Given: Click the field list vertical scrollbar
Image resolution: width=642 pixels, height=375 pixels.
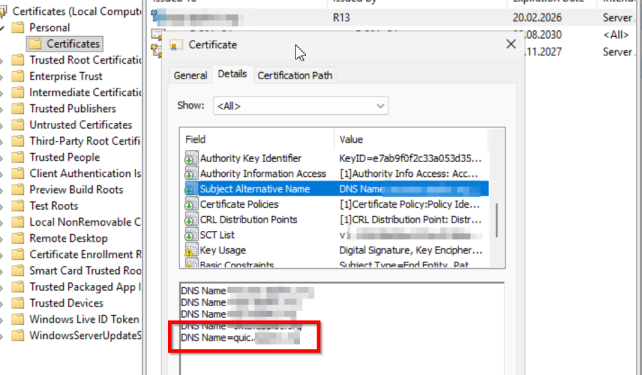Looking at the screenshot, I should [x=497, y=220].
